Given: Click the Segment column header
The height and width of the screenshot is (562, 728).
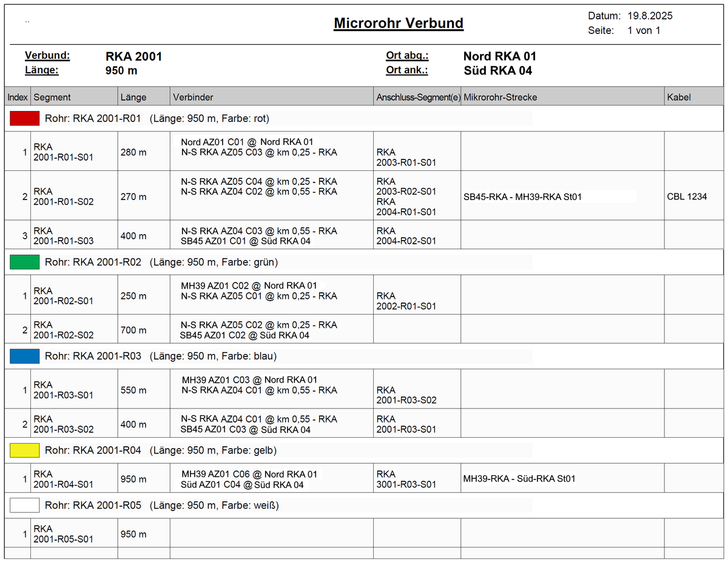Looking at the screenshot, I should (x=52, y=97).
